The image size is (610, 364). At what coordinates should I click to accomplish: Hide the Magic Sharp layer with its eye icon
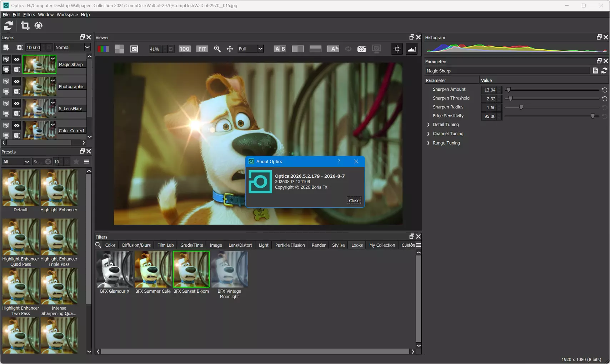[16, 59]
